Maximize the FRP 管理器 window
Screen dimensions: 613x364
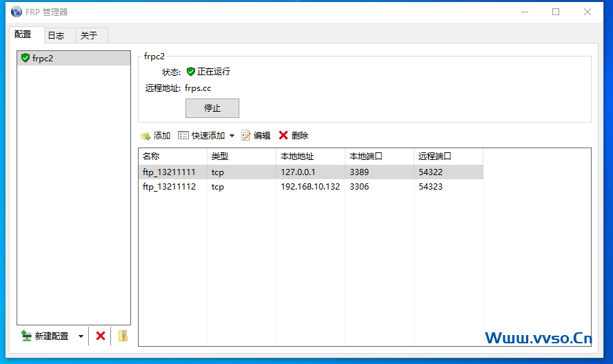point(556,12)
